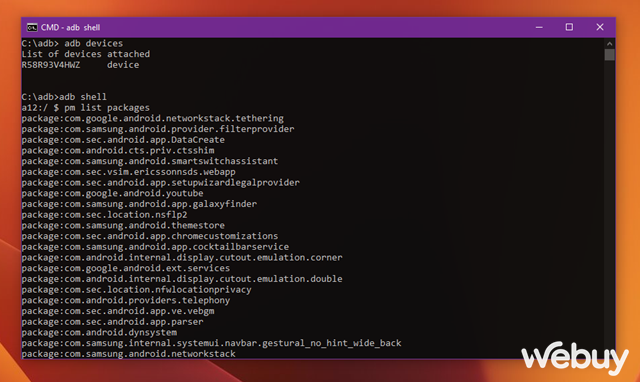
Task: Click the 'adb devices' command line
Action: click(x=72, y=43)
